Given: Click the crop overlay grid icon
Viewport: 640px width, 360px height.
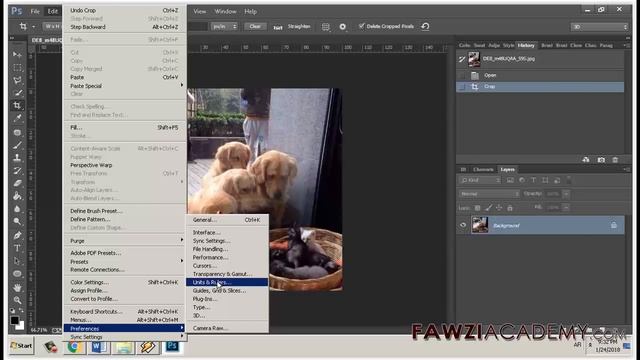Looking at the screenshot, I should pyautogui.click(x=325, y=27).
